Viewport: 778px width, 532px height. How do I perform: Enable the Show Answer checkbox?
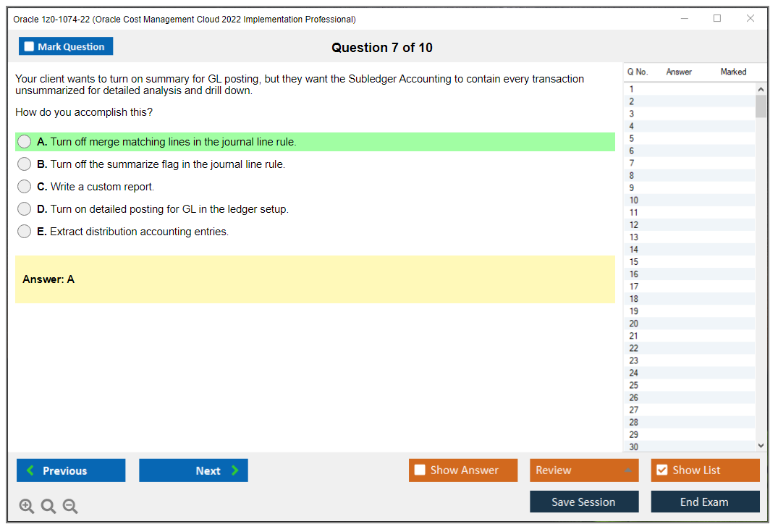[419, 470]
